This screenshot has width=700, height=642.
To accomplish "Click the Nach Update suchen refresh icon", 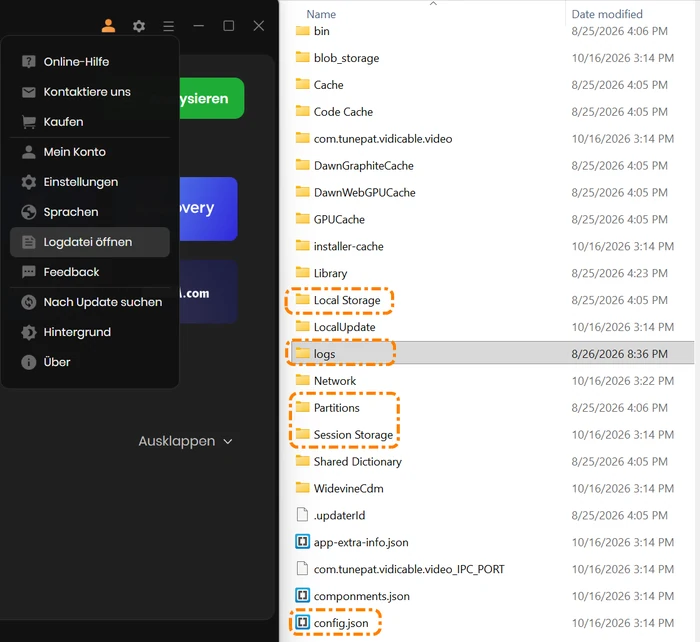I will [x=29, y=302].
